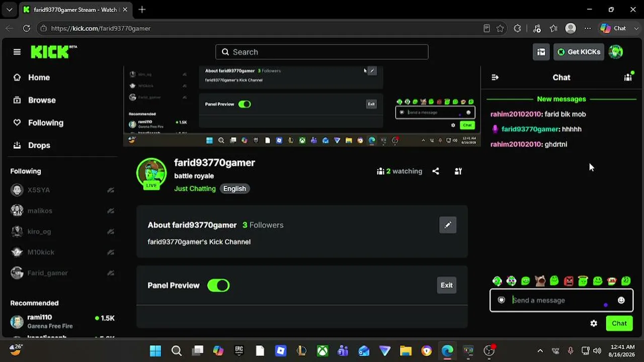The height and width of the screenshot is (362, 644).
Task: Open browser media control icon
Action: [x=537, y=29]
